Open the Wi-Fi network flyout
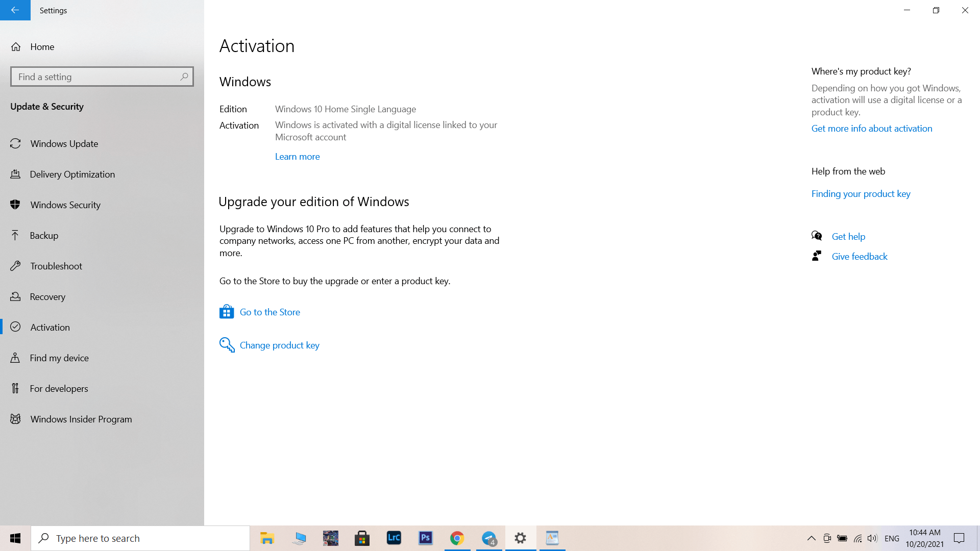Screen dimensions: 980x551 point(857,538)
